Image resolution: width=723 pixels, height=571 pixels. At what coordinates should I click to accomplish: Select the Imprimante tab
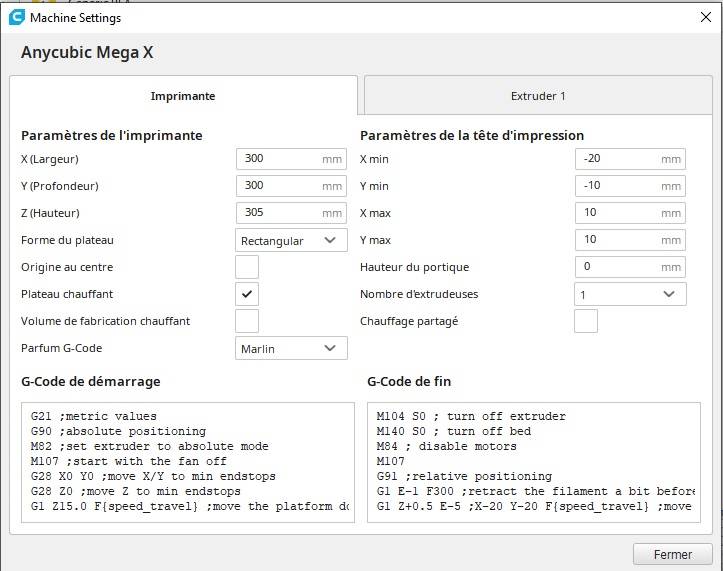tap(183, 96)
